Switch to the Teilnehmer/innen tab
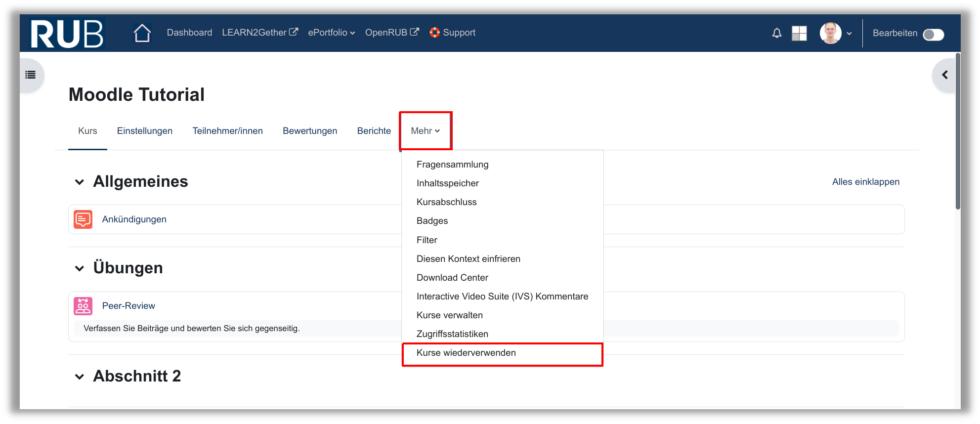The width and height of the screenshot is (980, 424). (x=227, y=131)
